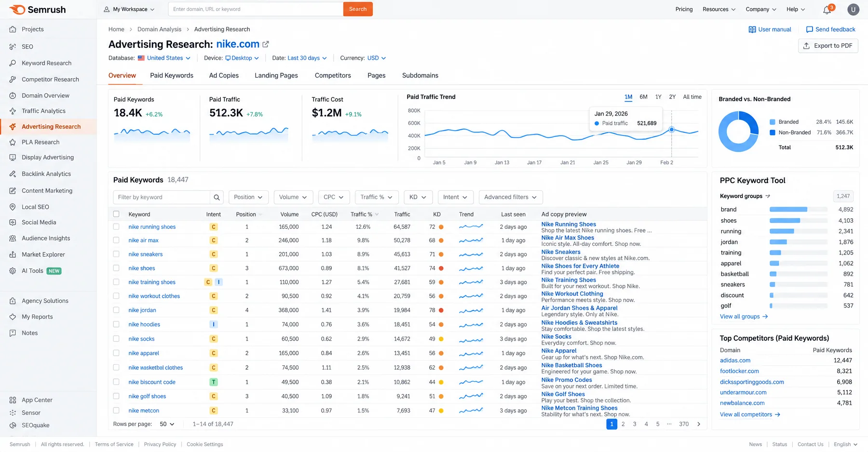Switch to the Landing Pages tab
868x452 pixels.
pos(276,76)
